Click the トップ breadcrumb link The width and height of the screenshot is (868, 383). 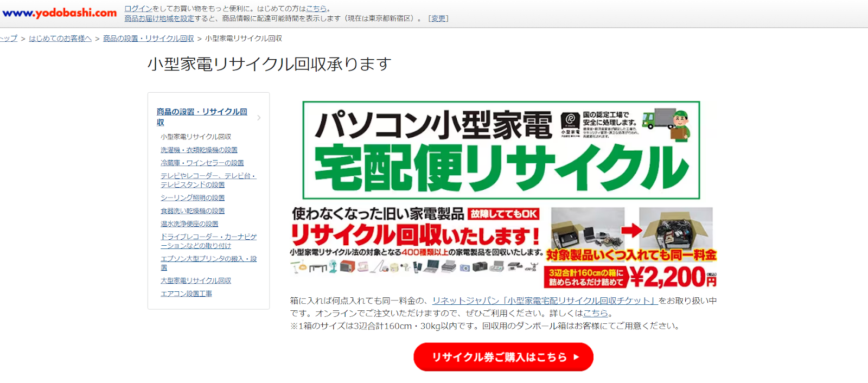(8, 39)
